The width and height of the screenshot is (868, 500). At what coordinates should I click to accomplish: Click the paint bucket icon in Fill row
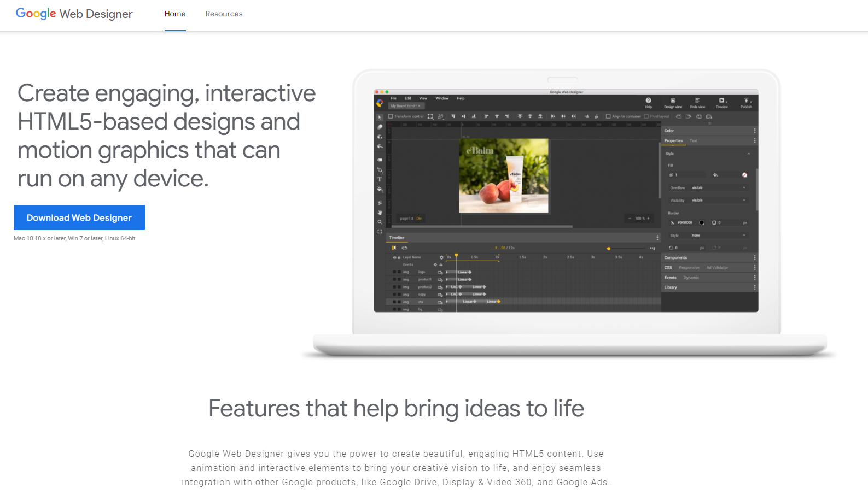tap(715, 175)
